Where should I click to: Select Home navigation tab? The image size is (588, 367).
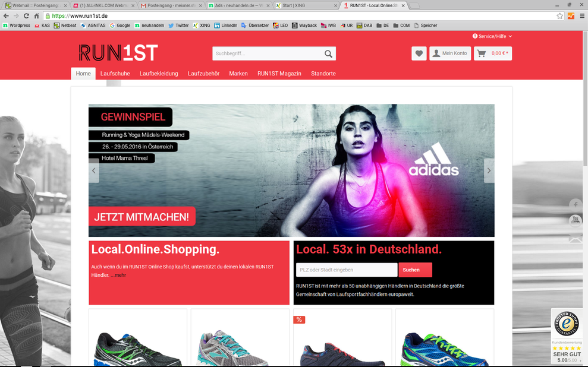click(x=83, y=74)
